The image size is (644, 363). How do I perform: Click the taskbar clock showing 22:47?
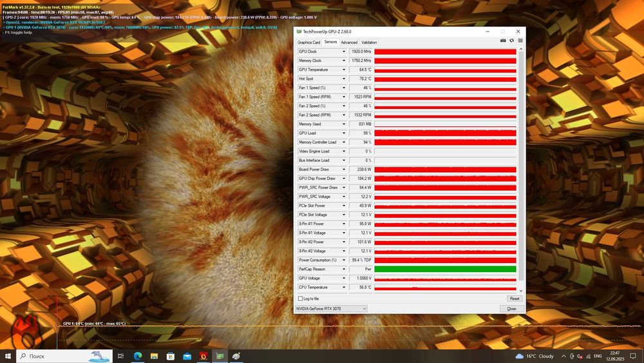(615, 356)
